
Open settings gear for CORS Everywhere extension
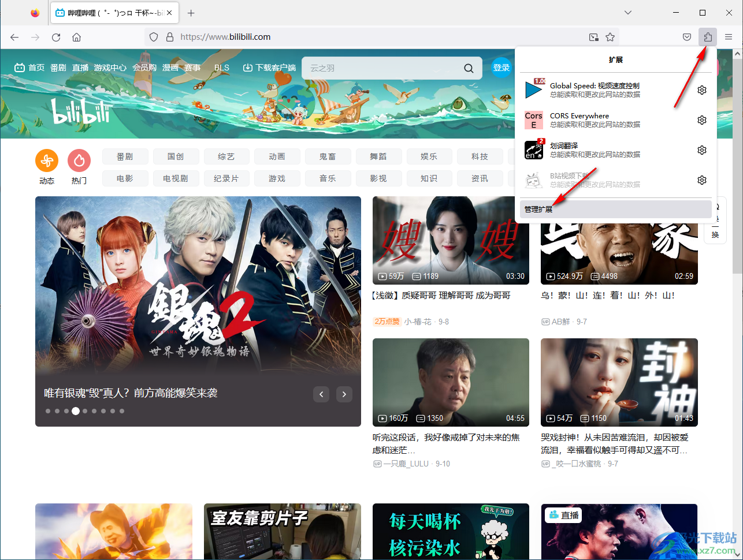(x=702, y=120)
